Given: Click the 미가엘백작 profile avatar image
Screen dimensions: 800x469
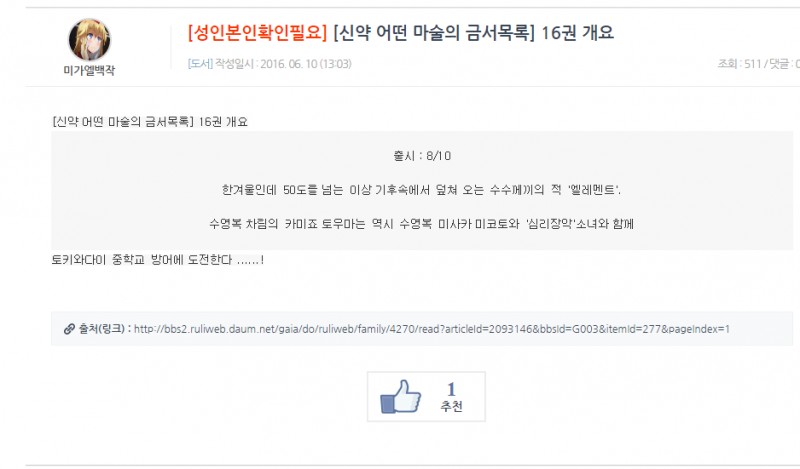Looking at the screenshot, I should [89, 39].
